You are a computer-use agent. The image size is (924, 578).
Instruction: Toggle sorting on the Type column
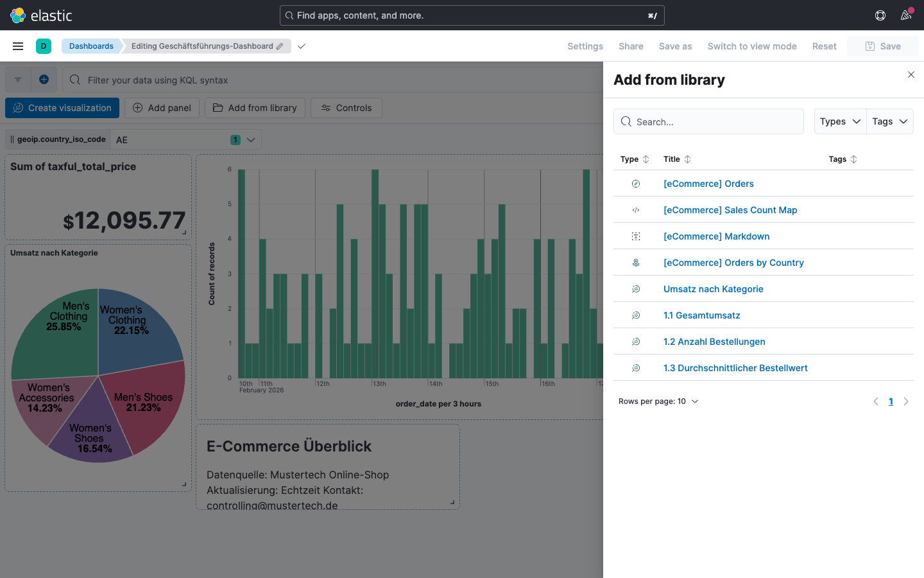coord(644,159)
